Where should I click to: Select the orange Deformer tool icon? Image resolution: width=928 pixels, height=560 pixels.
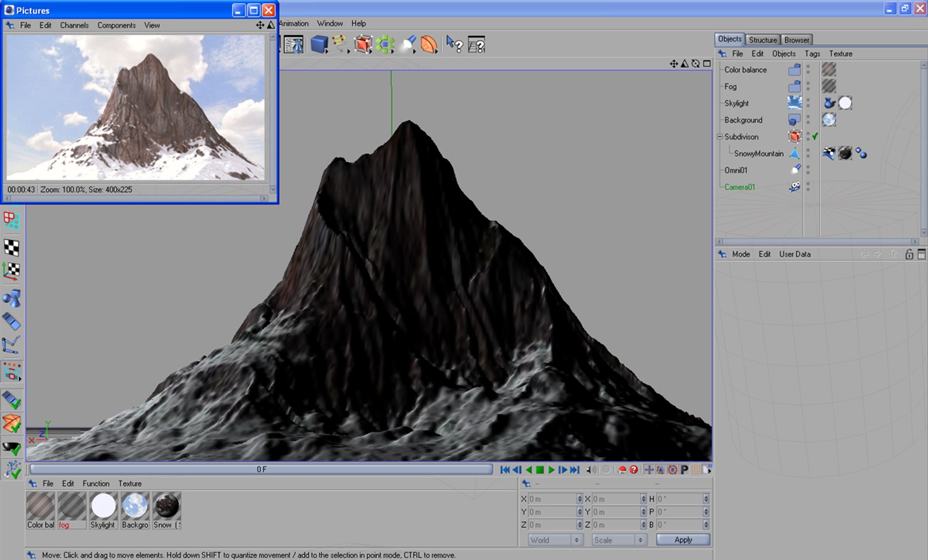click(x=429, y=45)
